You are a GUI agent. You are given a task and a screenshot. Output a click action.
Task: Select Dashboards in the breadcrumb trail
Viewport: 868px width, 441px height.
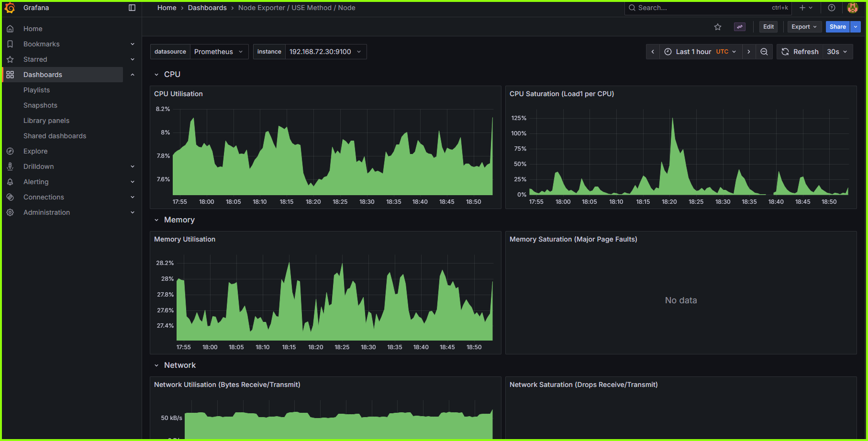pyautogui.click(x=207, y=8)
